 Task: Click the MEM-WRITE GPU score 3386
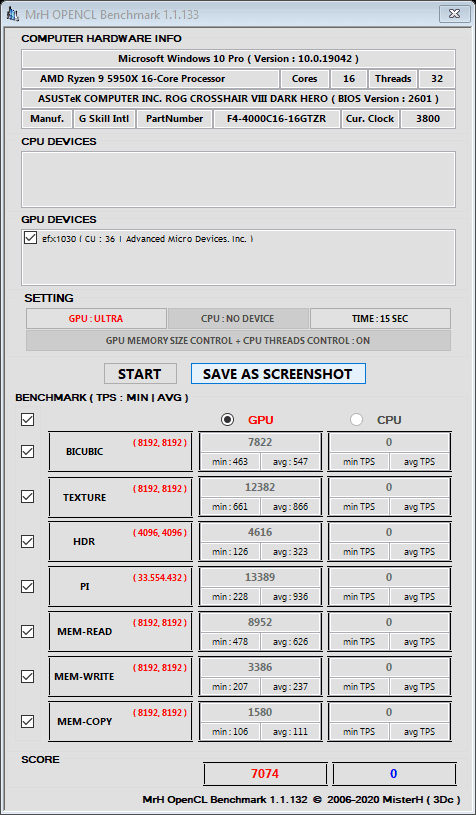click(x=260, y=667)
